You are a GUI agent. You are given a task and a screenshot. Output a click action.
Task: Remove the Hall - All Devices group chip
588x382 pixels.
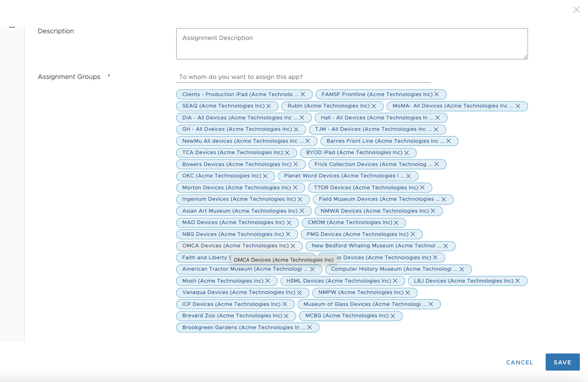click(438, 118)
